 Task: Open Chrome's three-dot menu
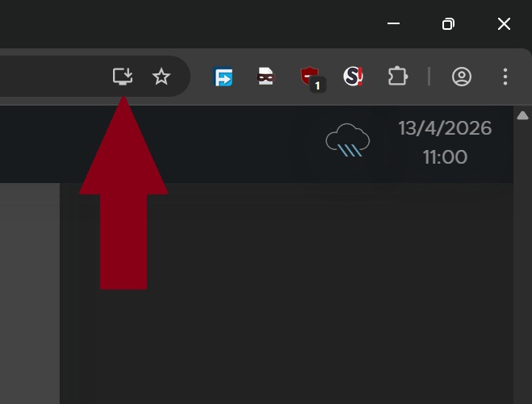(505, 77)
